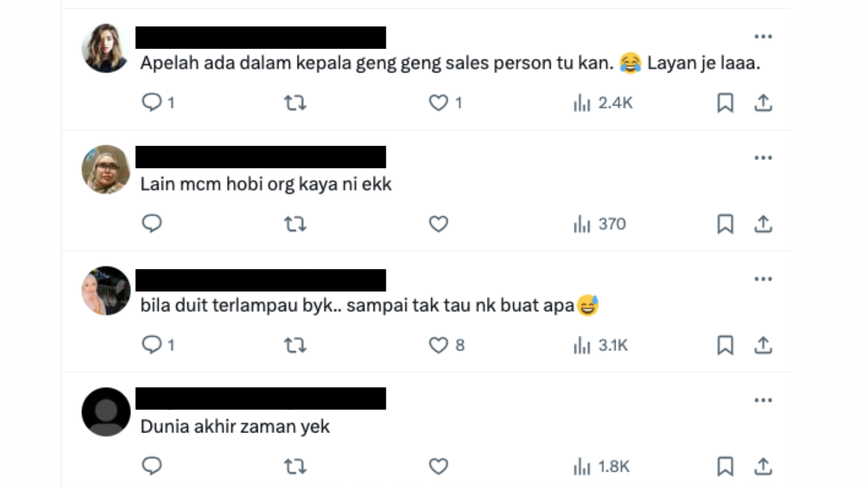This screenshot has width=868, height=488.
Task: Reply to 'Lain mcm hobi org kaya' tweet
Action: coord(152,224)
